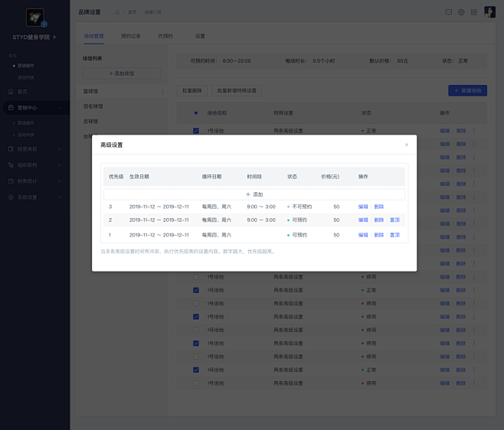The width and height of the screenshot is (504, 430).
Task: Switch to the 预约记录 tab
Action: (x=130, y=36)
